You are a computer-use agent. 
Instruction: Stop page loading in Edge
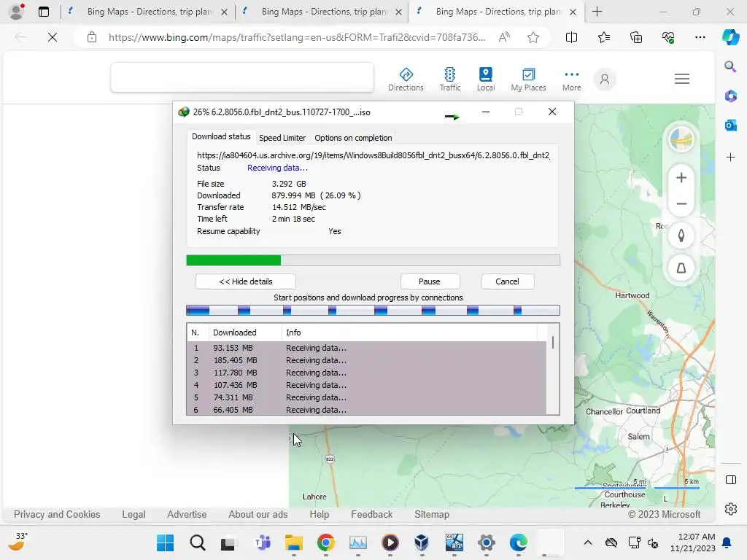click(53, 37)
